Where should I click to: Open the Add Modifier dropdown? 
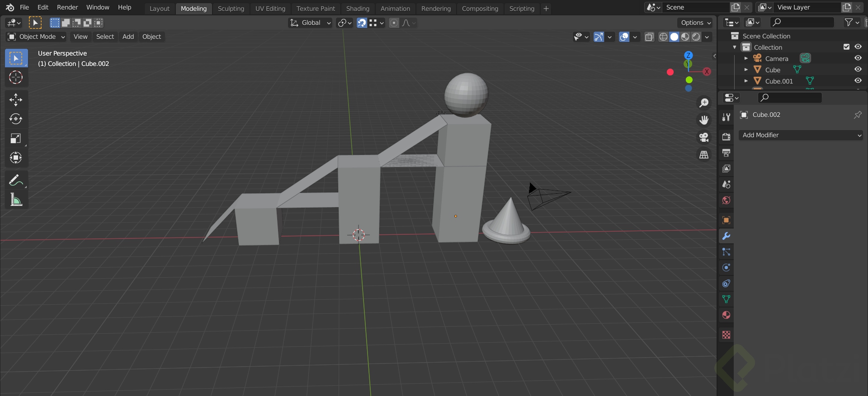pyautogui.click(x=801, y=135)
